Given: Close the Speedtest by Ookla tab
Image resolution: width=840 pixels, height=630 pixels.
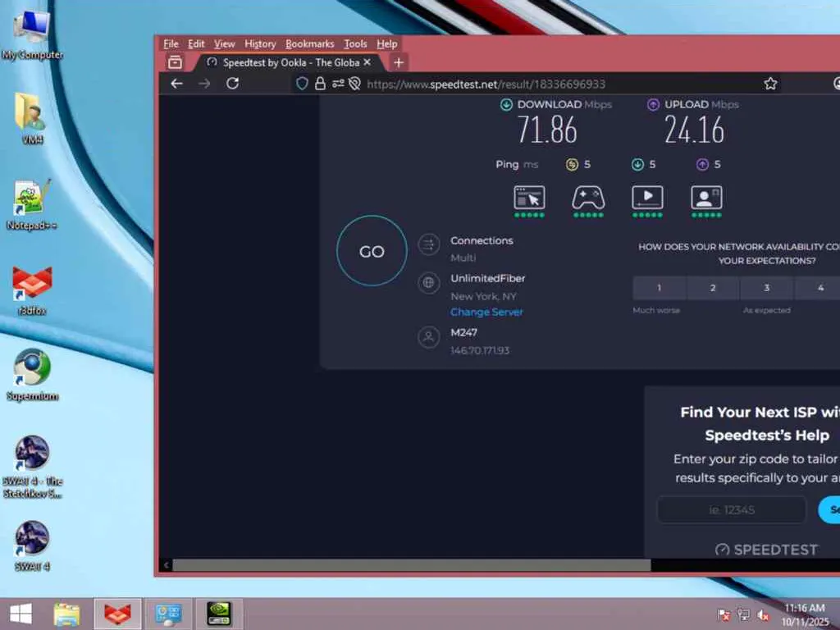Looking at the screenshot, I should (367, 62).
